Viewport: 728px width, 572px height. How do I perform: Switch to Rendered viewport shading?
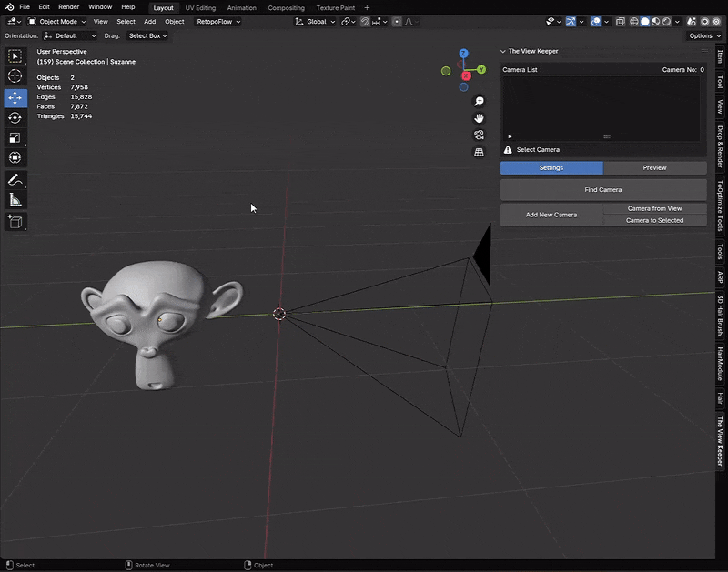coord(666,22)
